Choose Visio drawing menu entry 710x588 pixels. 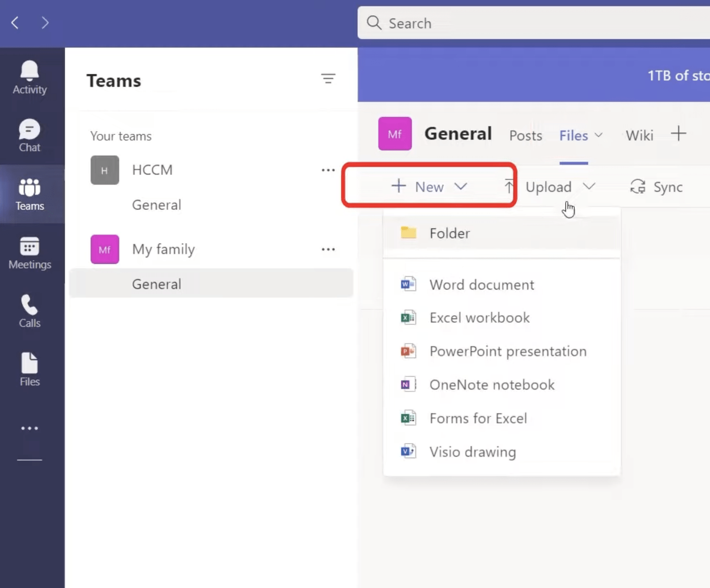tap(502, 451)
